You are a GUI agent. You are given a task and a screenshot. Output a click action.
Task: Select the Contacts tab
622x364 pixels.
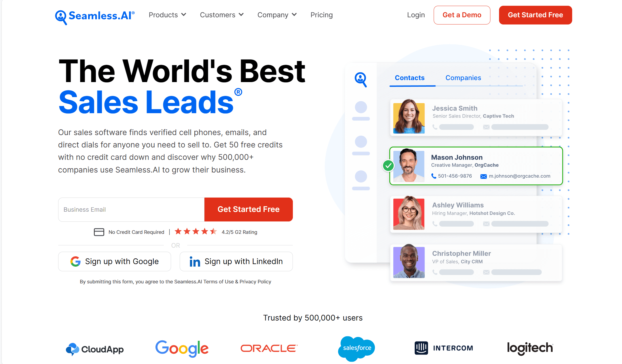click(409, 78)
